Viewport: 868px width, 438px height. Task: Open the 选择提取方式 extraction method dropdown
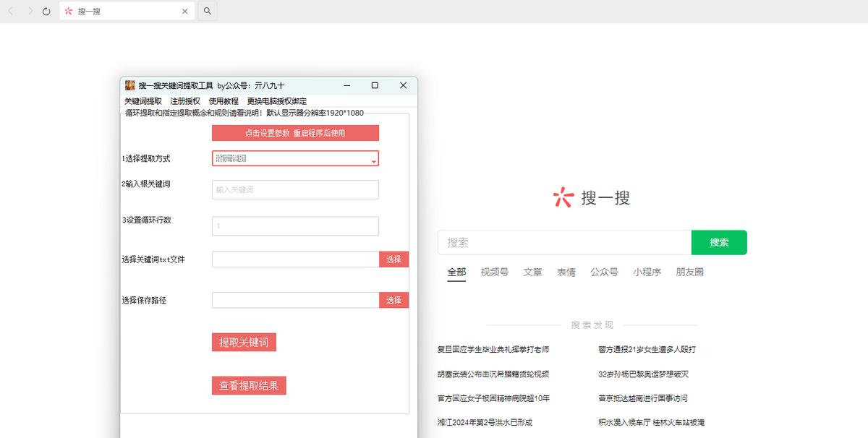294,158
